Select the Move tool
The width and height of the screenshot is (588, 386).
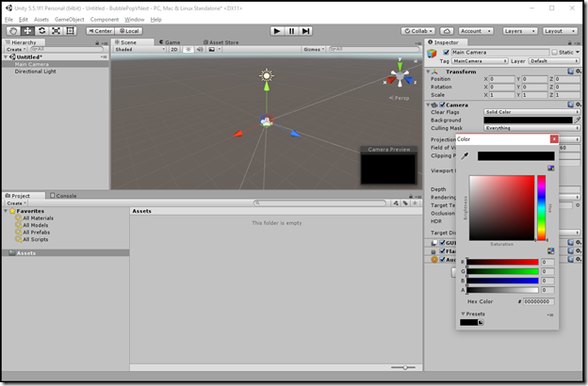(27, 31)
